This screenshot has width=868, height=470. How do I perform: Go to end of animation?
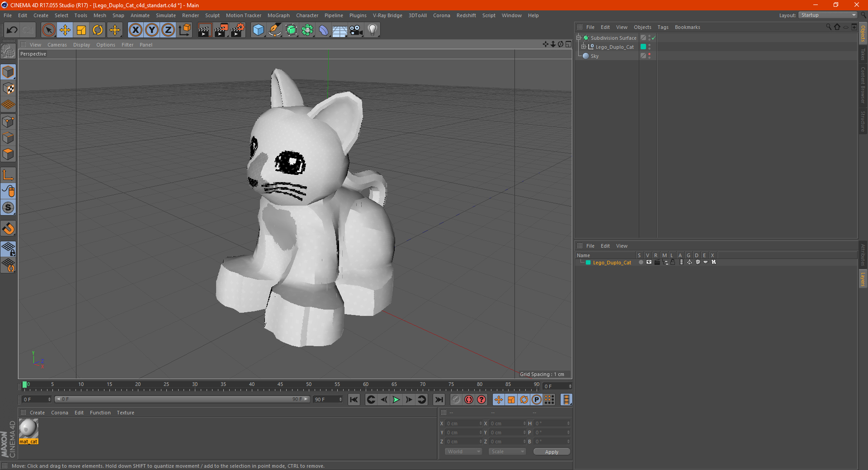coord(439,399)
